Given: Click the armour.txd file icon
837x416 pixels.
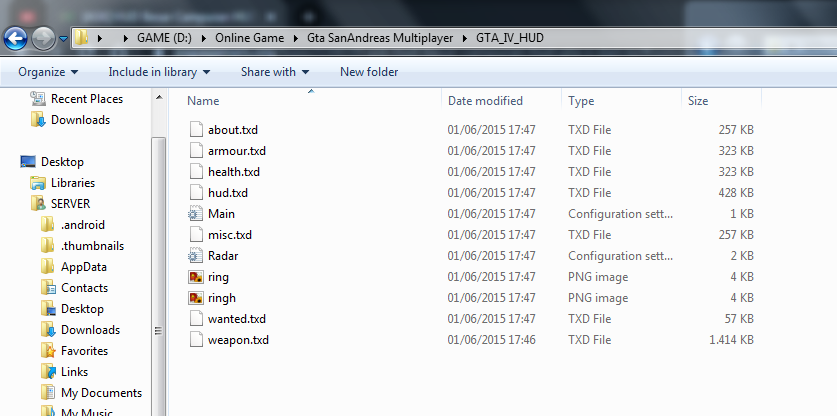Looking at the screenshot, I should [x=196, y=151].
